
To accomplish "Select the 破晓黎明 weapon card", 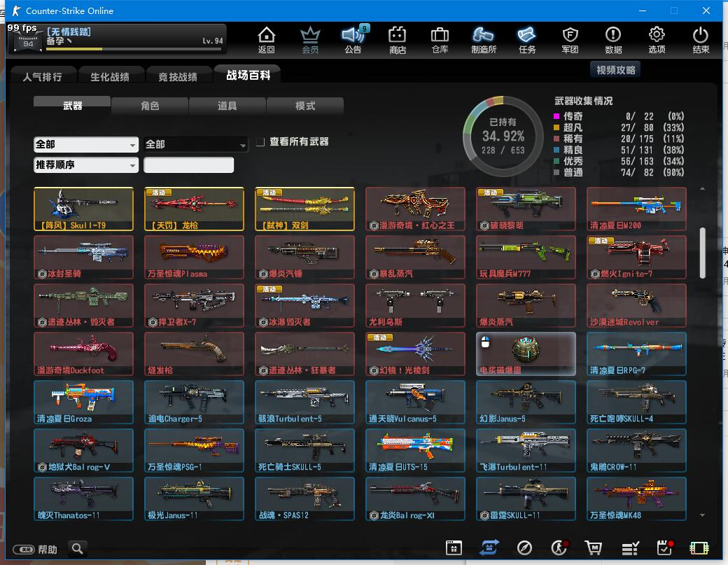I will click(526, 209).
